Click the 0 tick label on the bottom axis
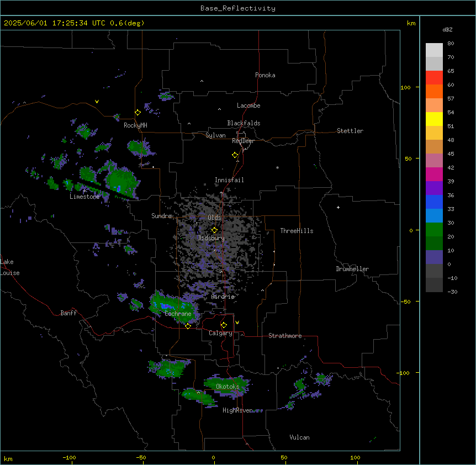The height and width of the screenshot is (465, 476). pos(213,458)
